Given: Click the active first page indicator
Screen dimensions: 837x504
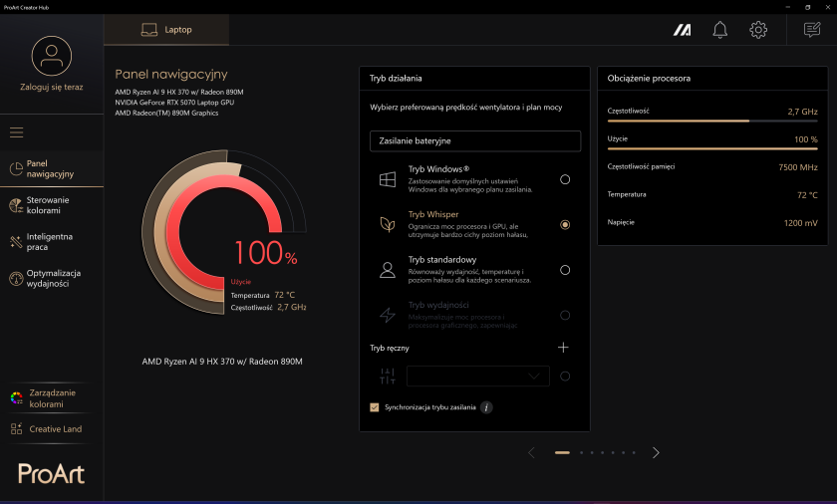Looking at the screenshot, I should pyautogui.click(x=562, y=453).
